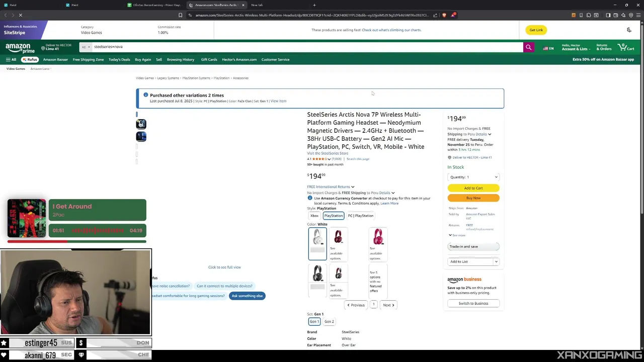The width and height of the screenshot is (644, 362).
Task: Open a new browser tab
Action: [314, 5]
